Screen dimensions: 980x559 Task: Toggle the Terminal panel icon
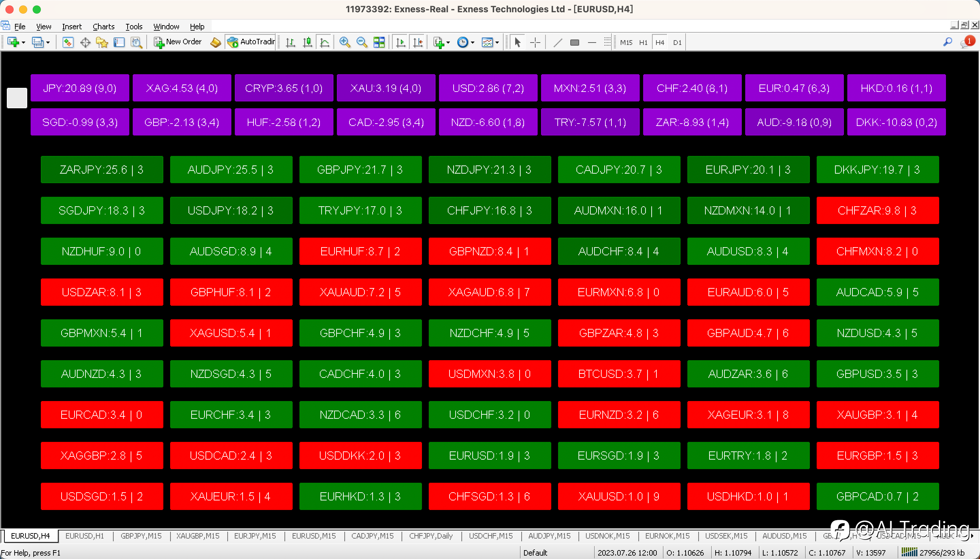pos(119,42)
